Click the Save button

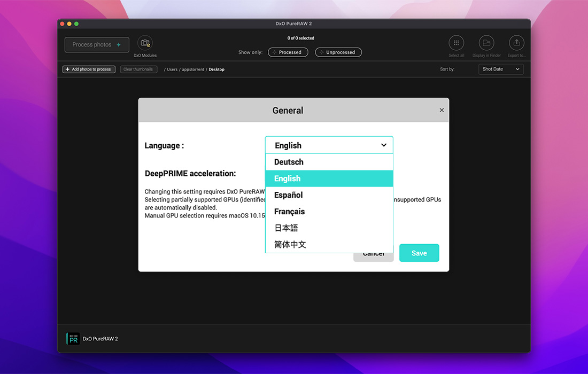pyautogui.click(x=419, y=253)
